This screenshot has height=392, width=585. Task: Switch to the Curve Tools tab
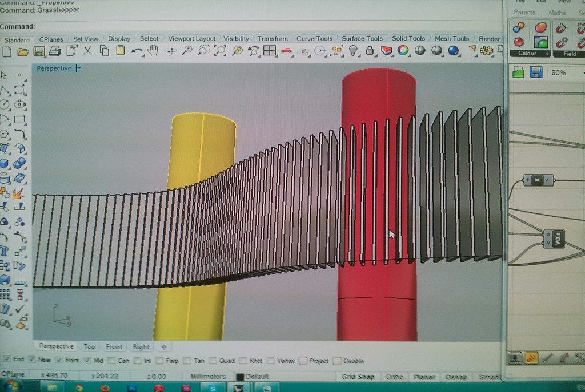click(314, 38)
